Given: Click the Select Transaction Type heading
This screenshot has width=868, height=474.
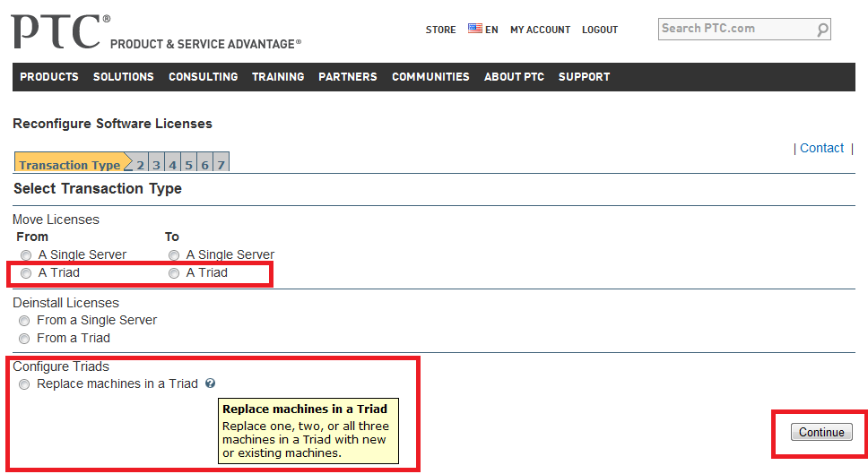Looking at the screenshot, I should click(98, 188).
